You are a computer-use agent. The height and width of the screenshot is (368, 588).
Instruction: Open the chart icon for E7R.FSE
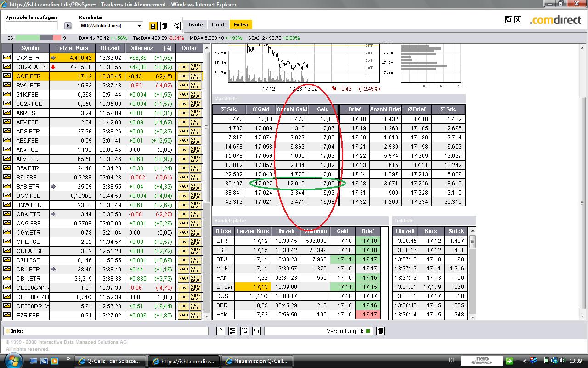click(7, 315)
